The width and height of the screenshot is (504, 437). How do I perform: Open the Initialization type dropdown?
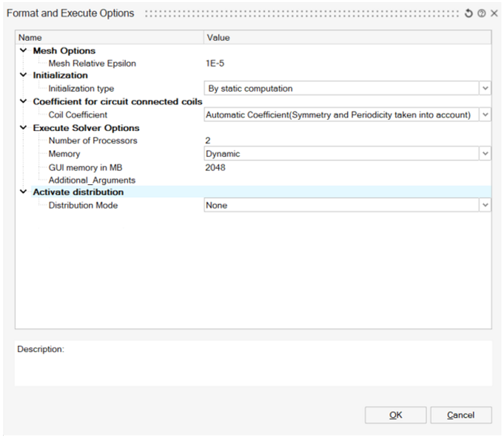point(485,89)
